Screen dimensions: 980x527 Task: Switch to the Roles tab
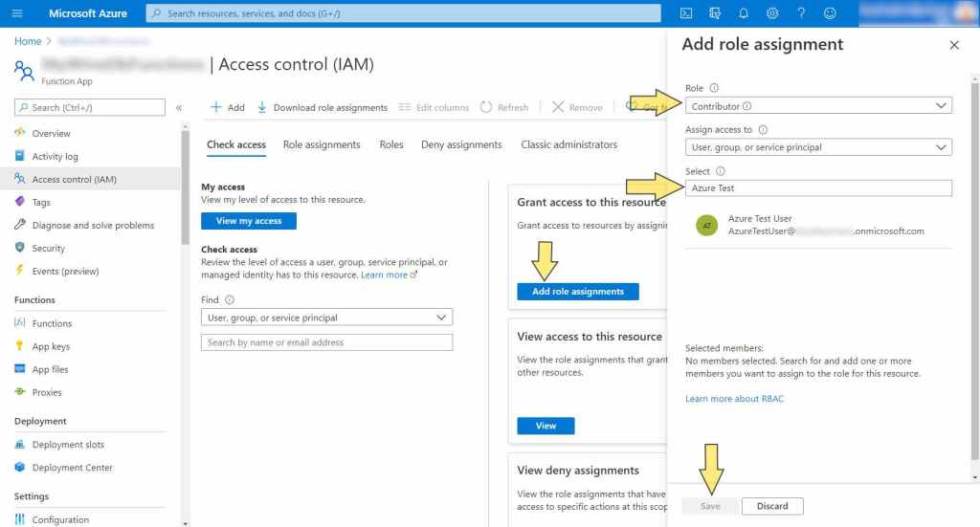391,144
